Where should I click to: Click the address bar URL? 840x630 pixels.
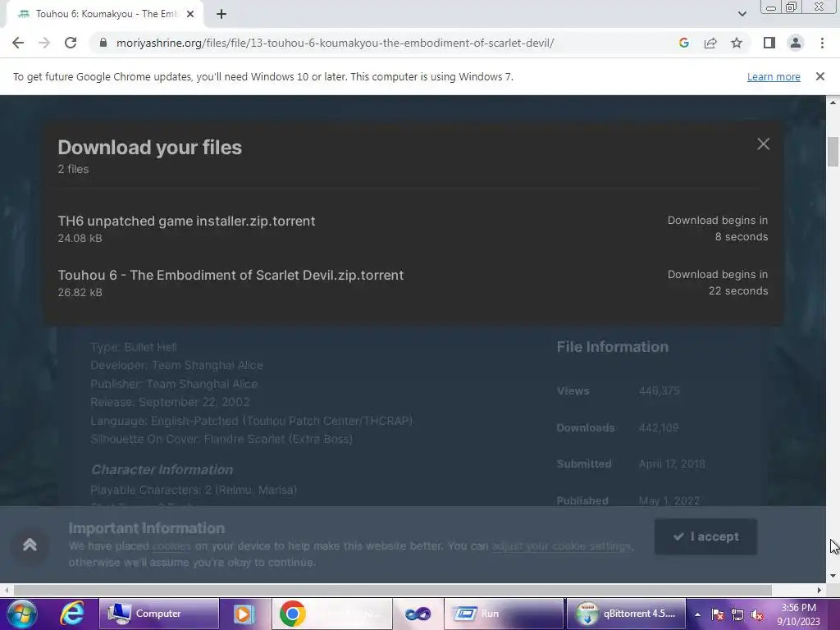tap(335, 43)
